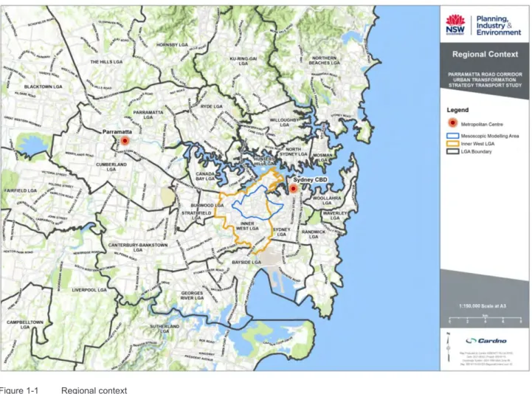Click the 'Figure 1-1 Regional context' caption
Image resolution: width=532 pixels, height=394 pixels.
coord(63,390)
